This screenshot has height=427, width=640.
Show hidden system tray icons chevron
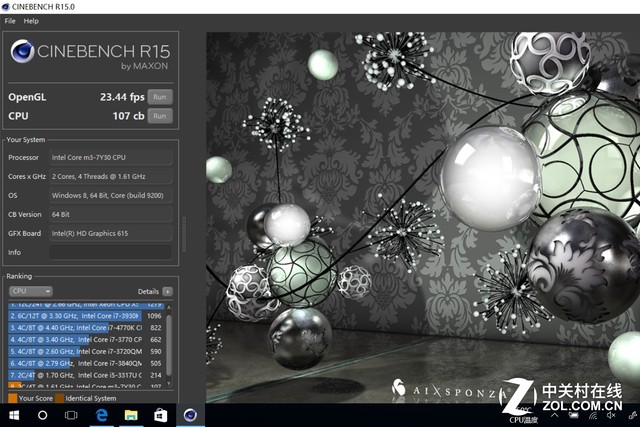coord(555,415)
